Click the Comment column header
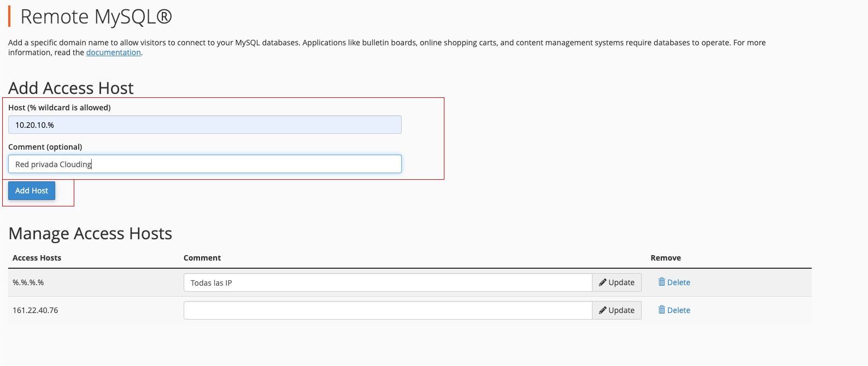Screen dimensions: 868x366 (x=202, y=258)
